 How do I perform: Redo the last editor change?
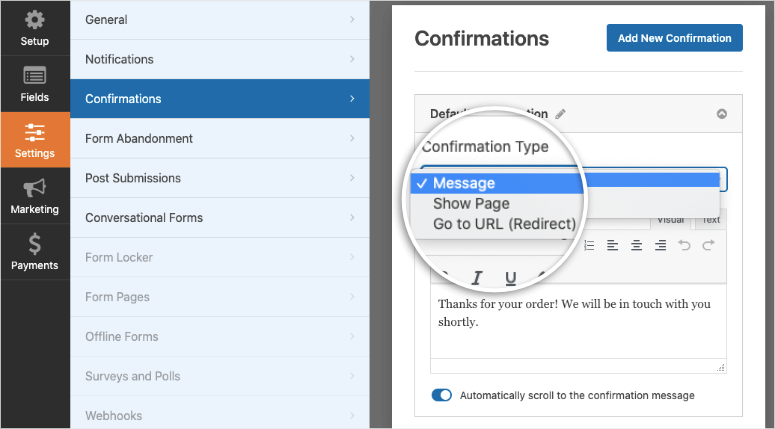click(708, 245)
